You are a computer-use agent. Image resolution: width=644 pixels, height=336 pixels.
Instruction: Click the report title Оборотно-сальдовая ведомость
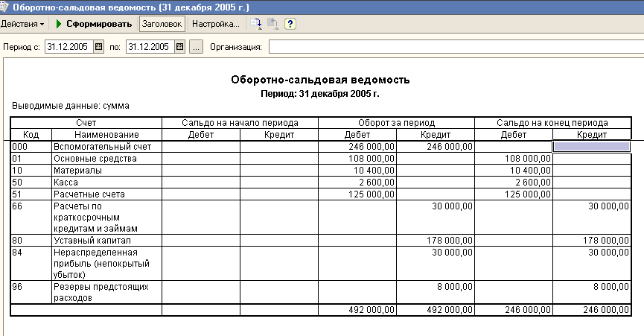pos(320,80)
